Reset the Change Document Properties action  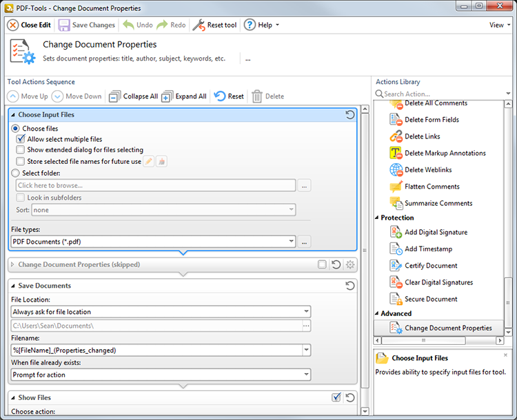pos(336,264)
